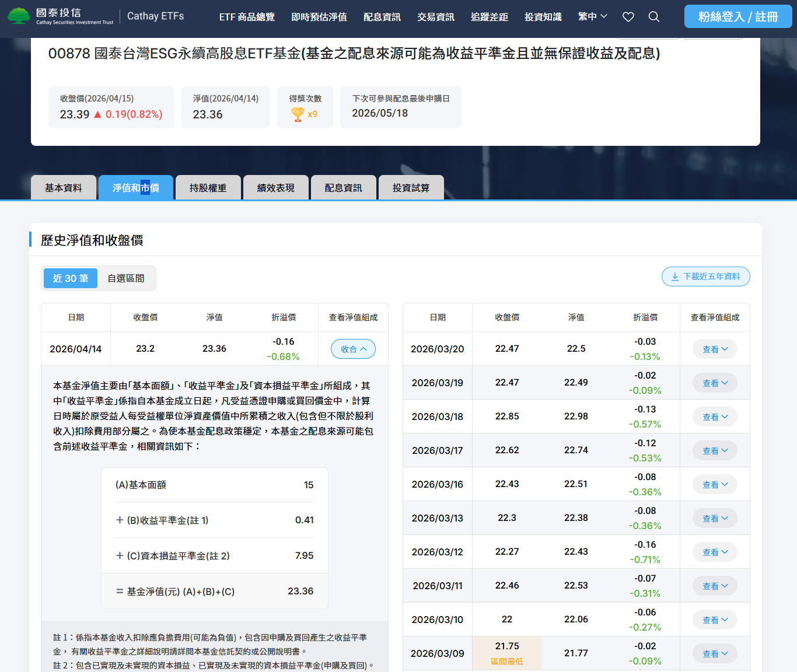The height and width of the screenshot is (672, 797).
Task: Open the 繁中 language dropdown
Action: point(592,17)
